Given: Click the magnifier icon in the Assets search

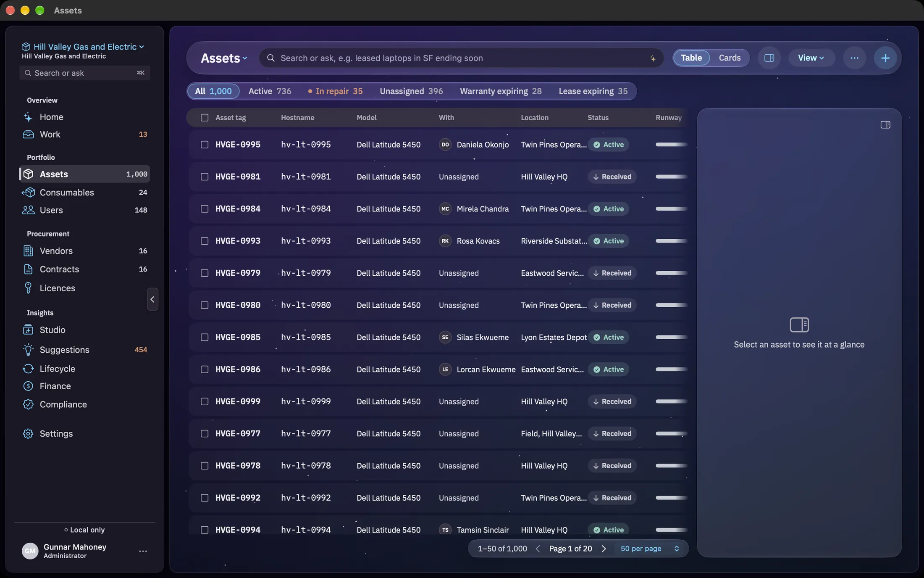Looking at the screenshot, I should tap(271, 58).
